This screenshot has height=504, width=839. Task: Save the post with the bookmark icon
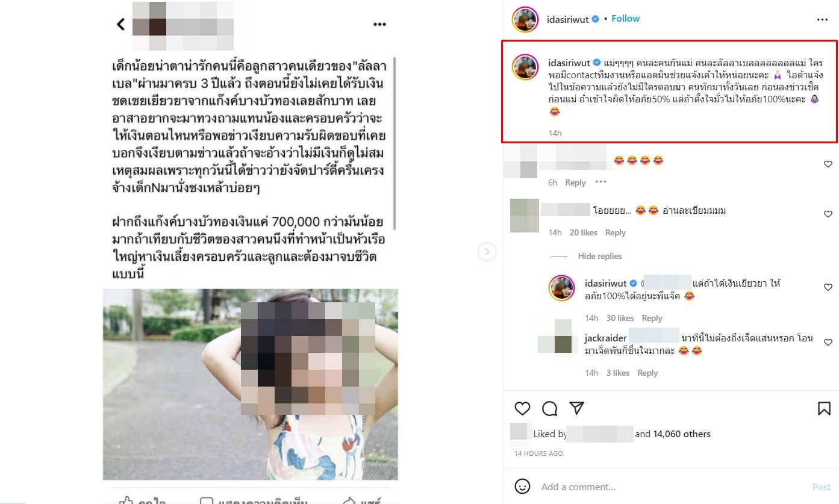(x=824, y=409)
